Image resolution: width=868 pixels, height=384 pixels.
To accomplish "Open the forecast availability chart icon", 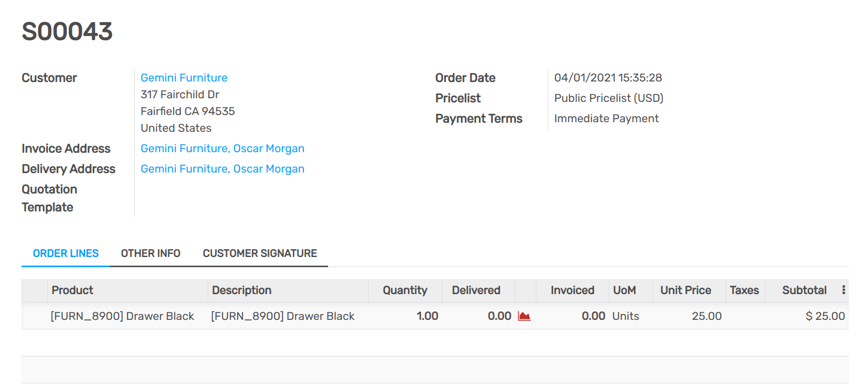I will 524,316.
